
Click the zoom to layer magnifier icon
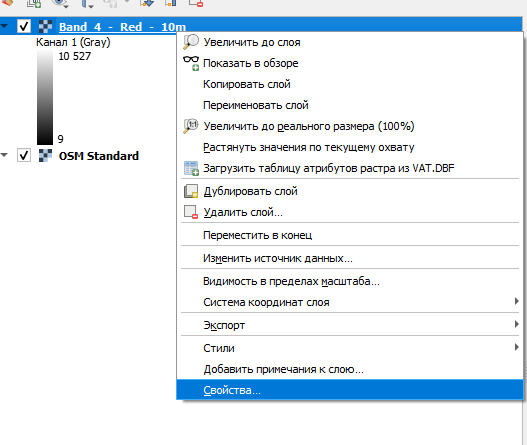191,42
